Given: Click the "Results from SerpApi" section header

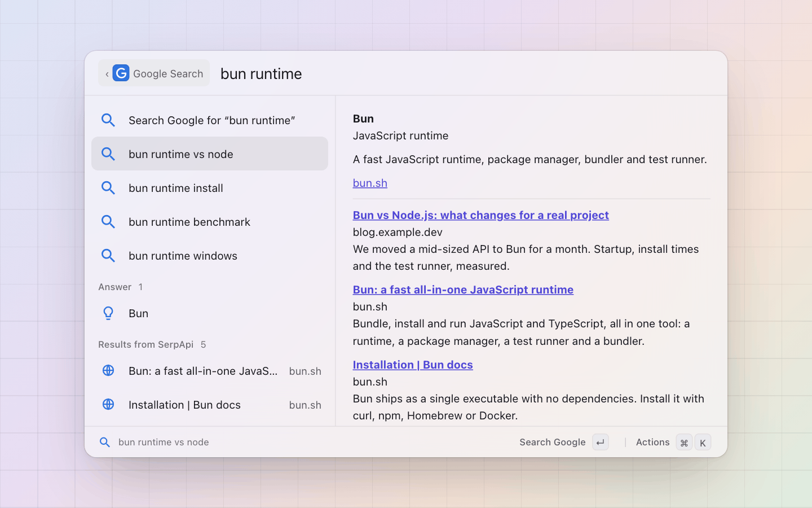Looking at the screenshot, I should (146, 344).
